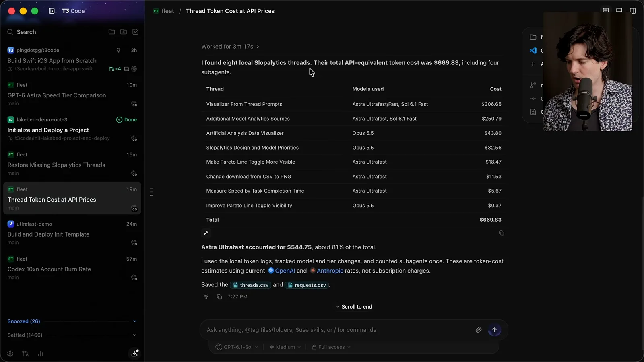Click the add-folder icon with plus sign
644x362 pixels.
click(124, 32)
